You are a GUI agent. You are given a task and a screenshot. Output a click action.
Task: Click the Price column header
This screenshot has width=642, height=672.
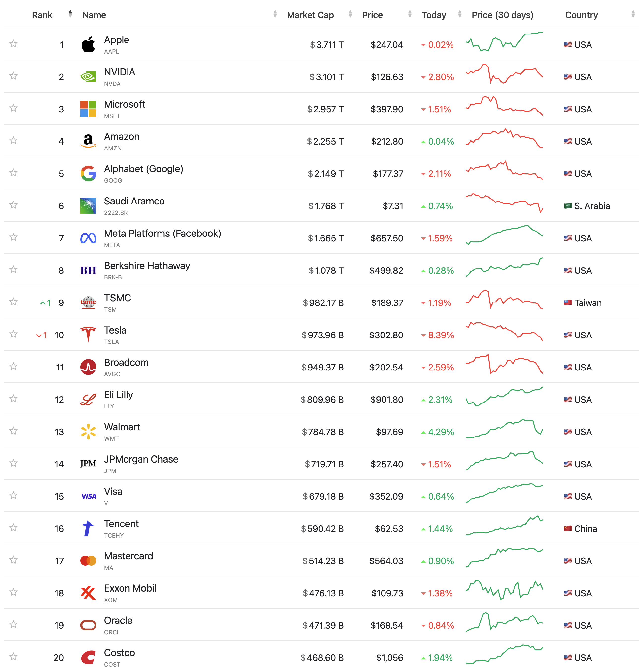372,15
